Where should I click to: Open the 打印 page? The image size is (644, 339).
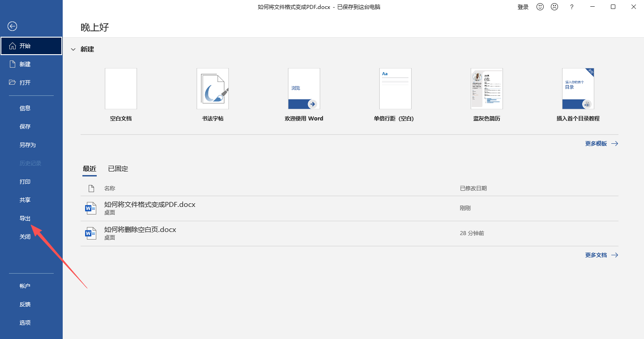click(x=25, y=182)
